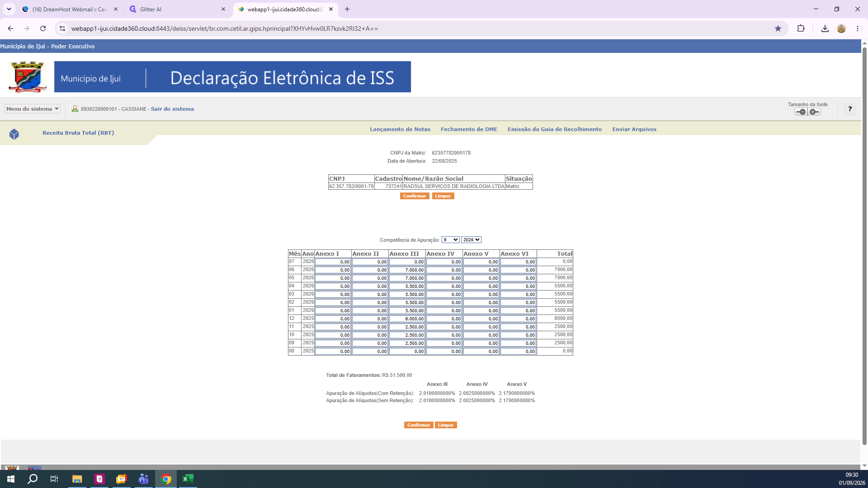The height and width of the screenshot is (488, 868).
Task: Reload the page
Action: [x=43, y=28]
